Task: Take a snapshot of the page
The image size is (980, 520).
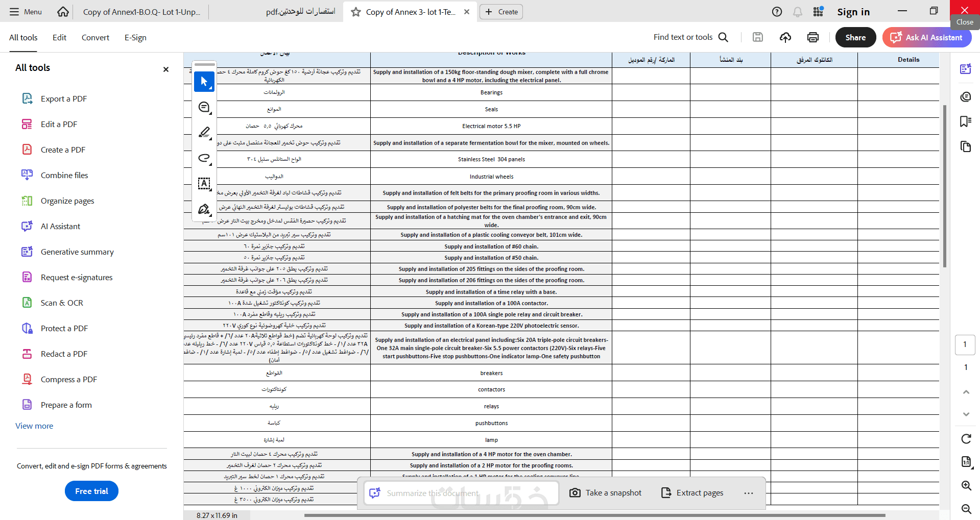Action: pyautogui.click(x=606, y=493)
